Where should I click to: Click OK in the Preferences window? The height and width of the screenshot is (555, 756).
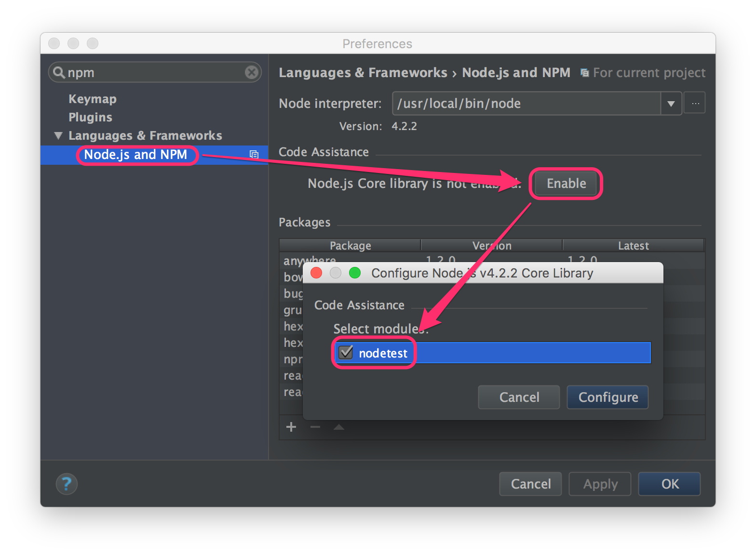click(x=669, y=484)
